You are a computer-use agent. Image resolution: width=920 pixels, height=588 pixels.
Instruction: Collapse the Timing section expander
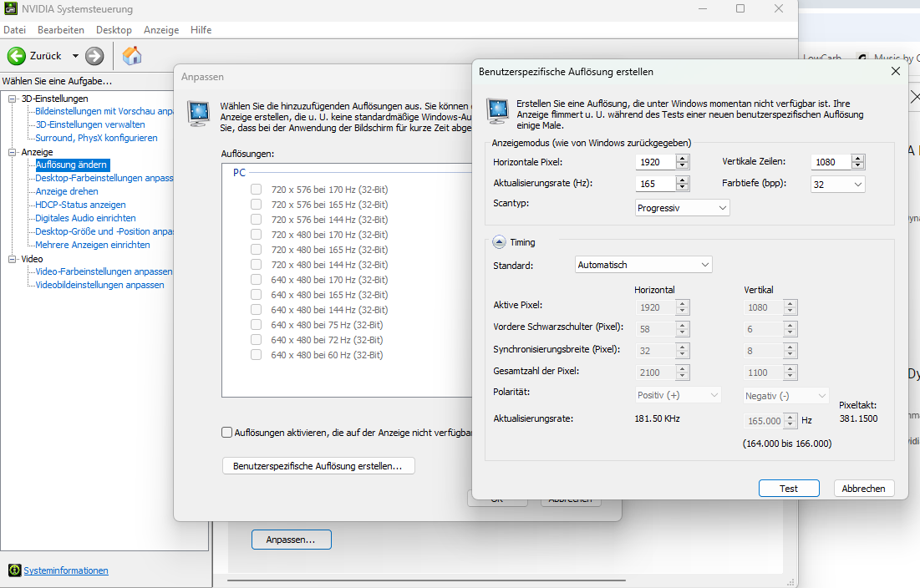pyautogui.click(x=499, y=241)
